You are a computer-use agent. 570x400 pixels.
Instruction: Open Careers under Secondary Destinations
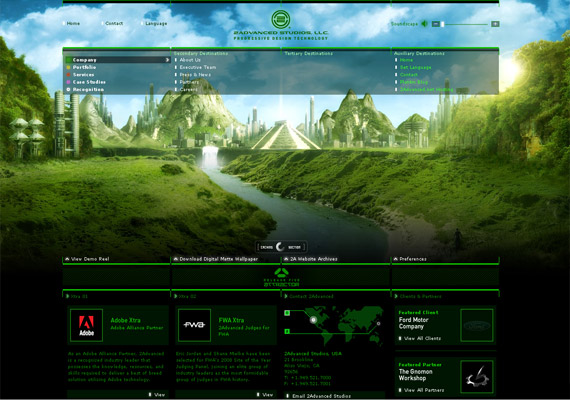coord(189,89)
